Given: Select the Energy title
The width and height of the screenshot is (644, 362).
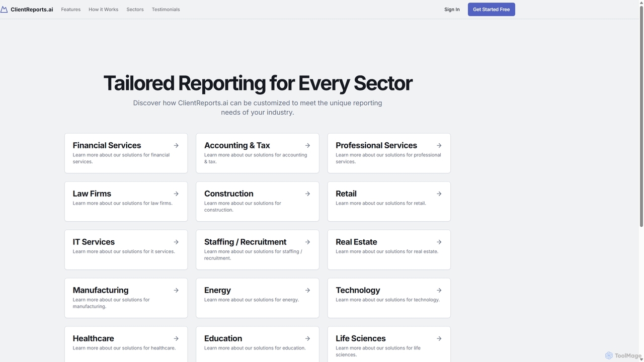Looking at the screenshot, I should coord(217,290).
